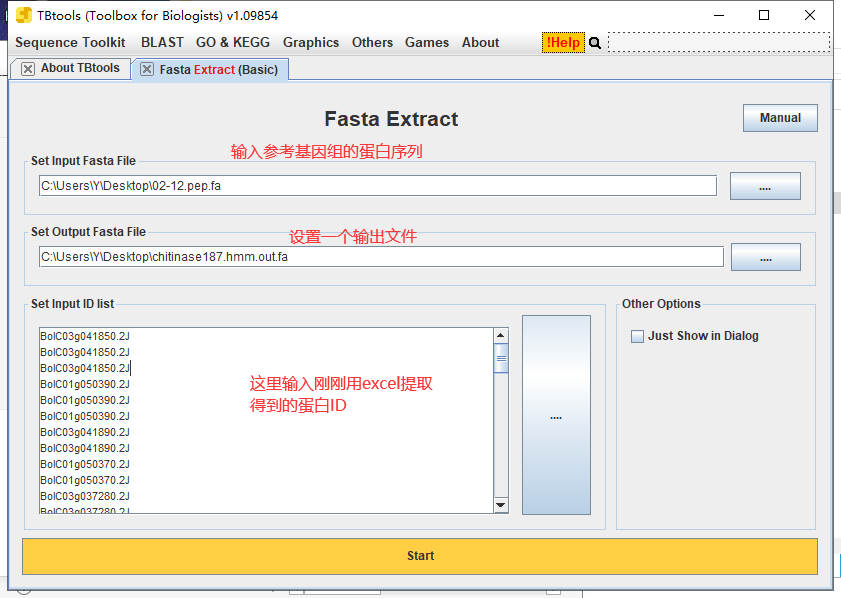Image resolution: width=841 pixels, height=598 pixels.
Task: Open the Graphics menu
Action: pyautogui.click(x=310, y=43)
